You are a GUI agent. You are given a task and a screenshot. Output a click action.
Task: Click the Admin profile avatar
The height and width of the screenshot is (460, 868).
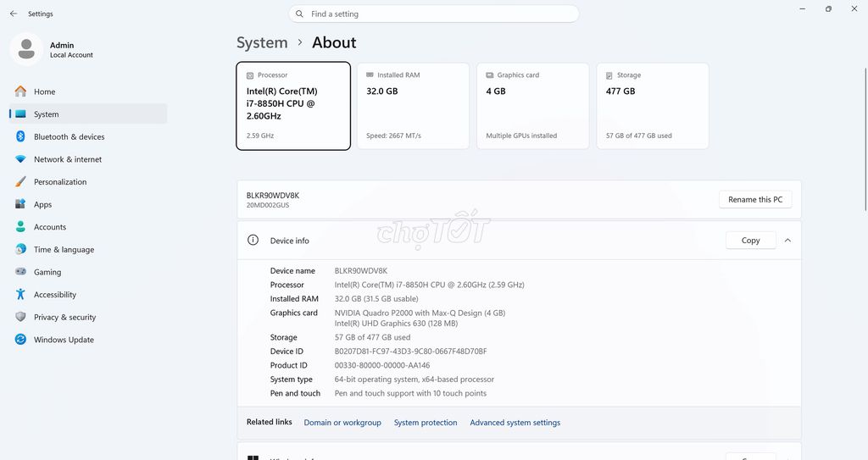tap(26, 49)
